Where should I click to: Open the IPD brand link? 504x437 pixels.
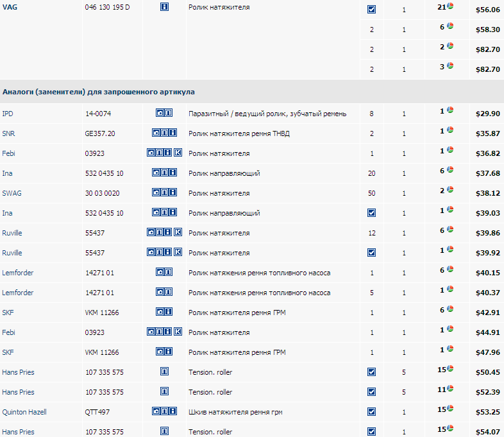coord(8,114)
